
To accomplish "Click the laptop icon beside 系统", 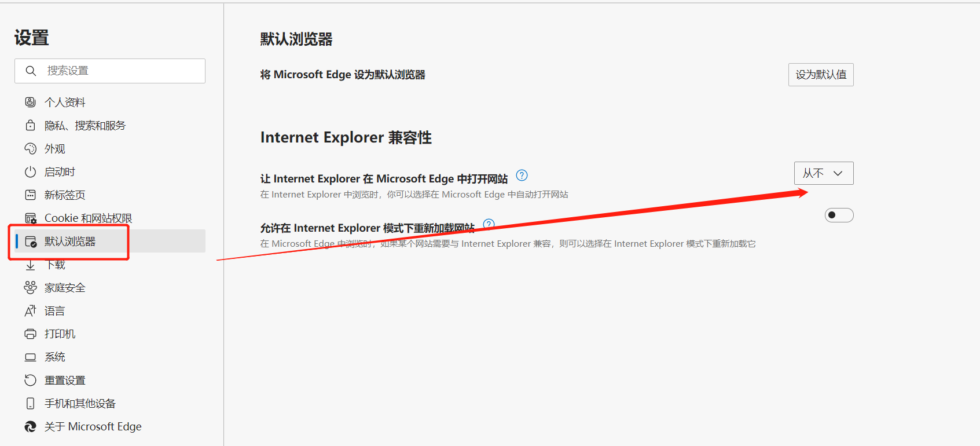I will point(30,357).
